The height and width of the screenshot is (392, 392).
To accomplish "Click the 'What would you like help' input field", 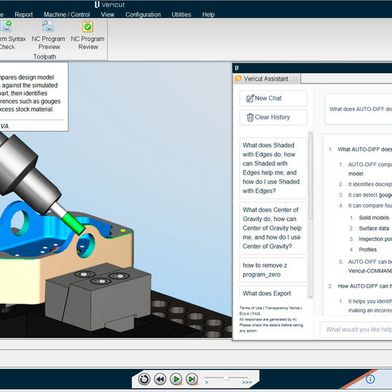I will point(356,330).
